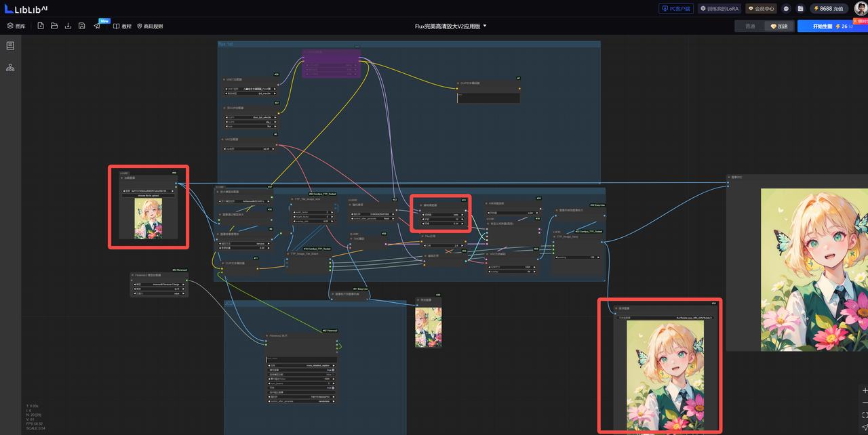Click the 预览图像 node thumbnail
This screenshot has width=868, height=435.
point(429,327)
